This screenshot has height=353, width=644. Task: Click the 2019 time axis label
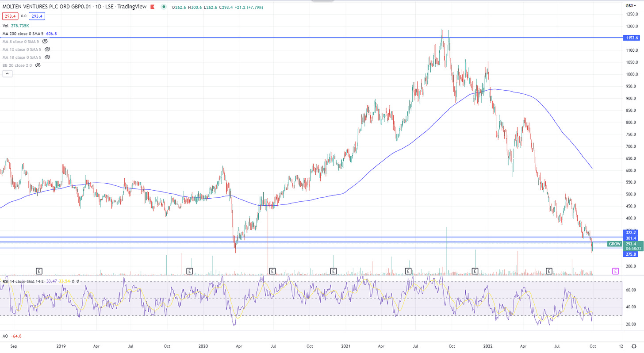[x=61, y=345]
